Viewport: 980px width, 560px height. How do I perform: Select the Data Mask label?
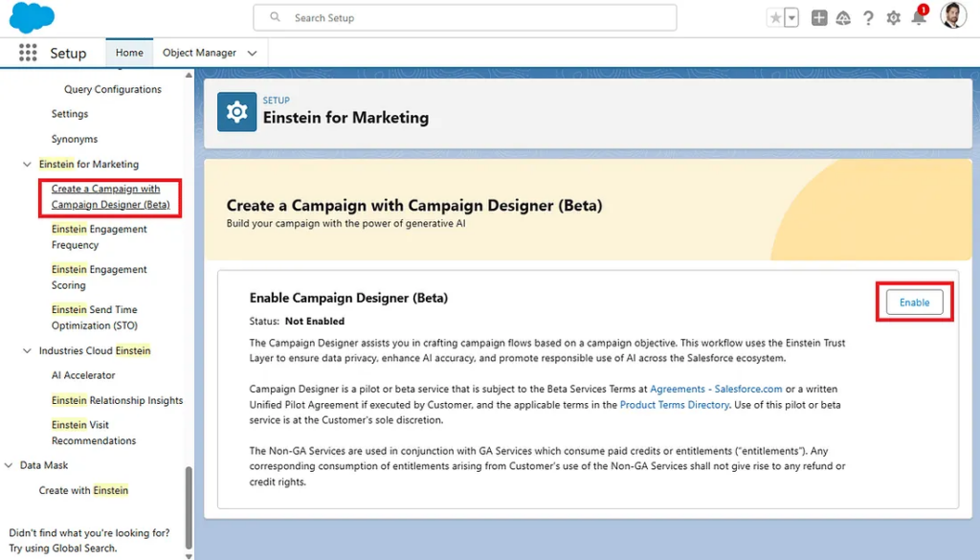[44, 465]
